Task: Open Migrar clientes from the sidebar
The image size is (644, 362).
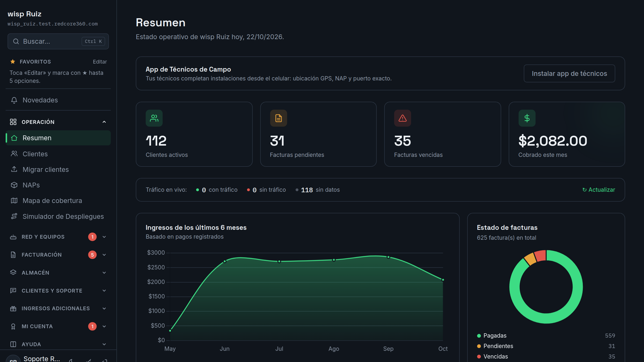Action: (x=58, y=169)
